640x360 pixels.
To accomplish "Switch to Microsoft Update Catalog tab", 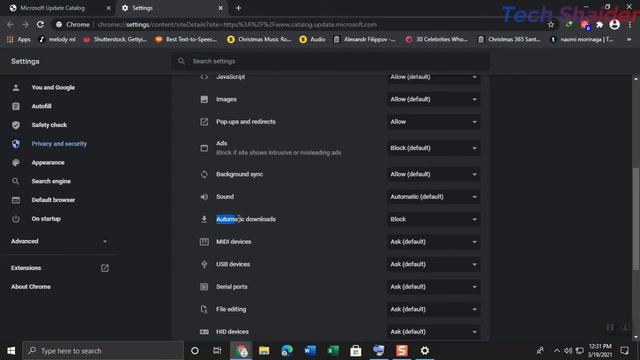I will [58, 8].
